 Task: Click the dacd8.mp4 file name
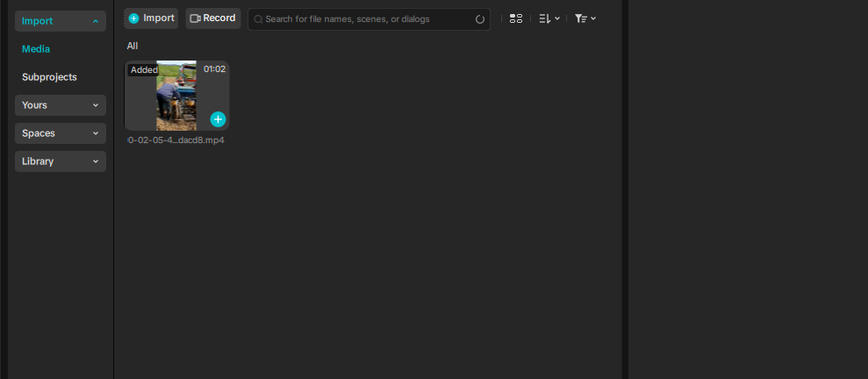tap(176, 140)
